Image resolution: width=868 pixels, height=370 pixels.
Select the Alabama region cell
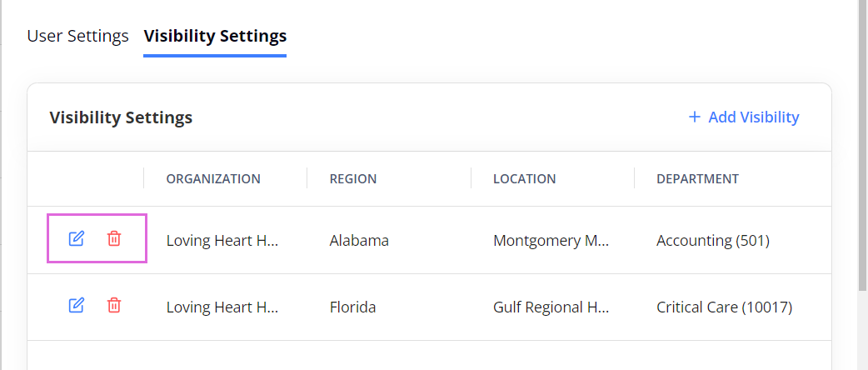(x=359, y=240)
